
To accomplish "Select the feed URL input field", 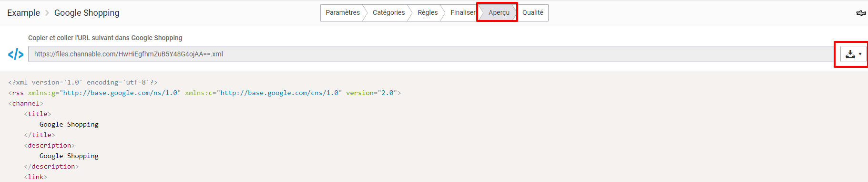I will tap(431, 54).
